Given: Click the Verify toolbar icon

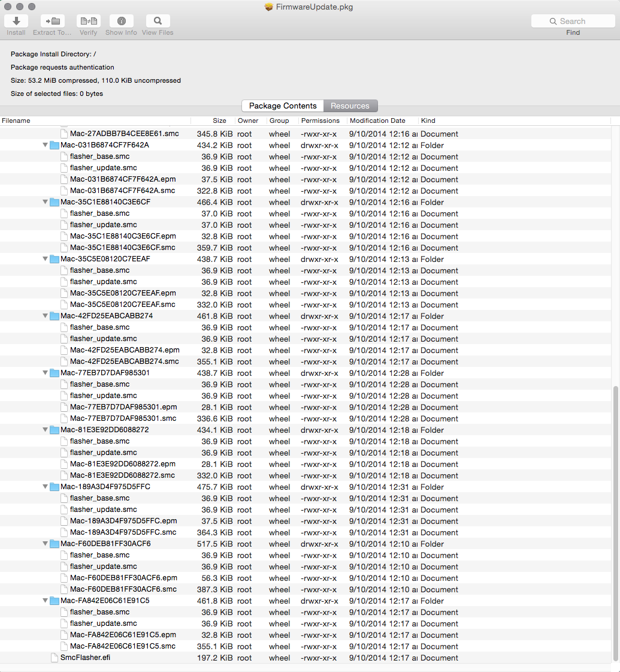Looking at the screenshot, I should tap(89, 20).
